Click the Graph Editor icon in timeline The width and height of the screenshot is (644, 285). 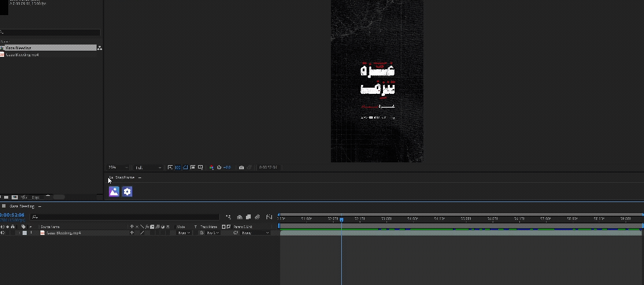pyautogui.click(x=269, y=217)
